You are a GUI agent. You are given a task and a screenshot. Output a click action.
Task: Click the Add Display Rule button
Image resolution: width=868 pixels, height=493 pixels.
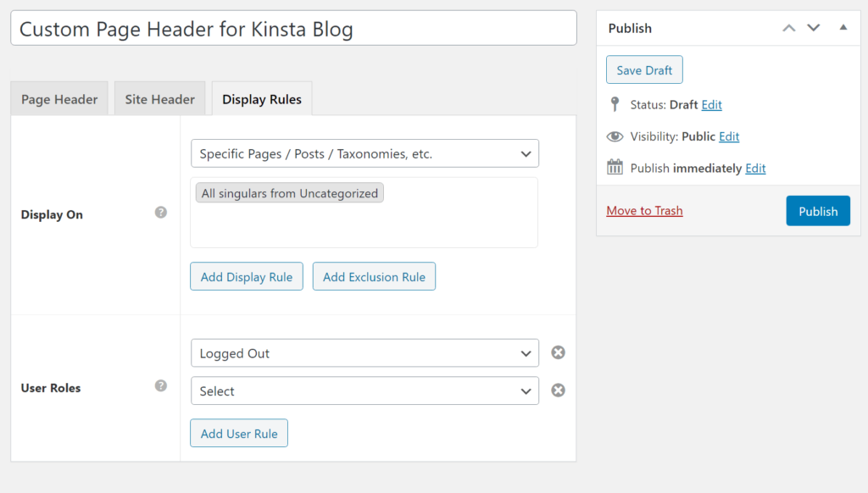tap(247, 277)
